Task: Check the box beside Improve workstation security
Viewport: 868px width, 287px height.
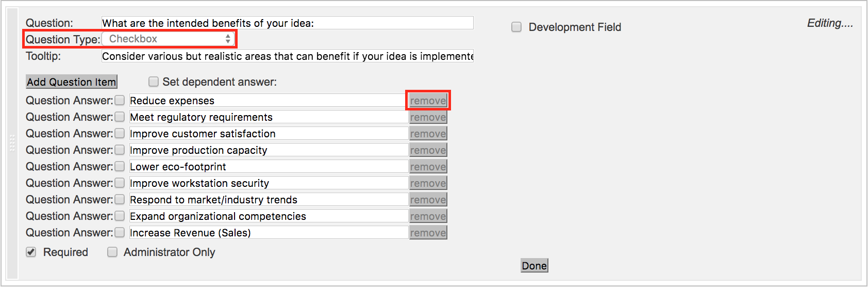Action: point(120,183)
